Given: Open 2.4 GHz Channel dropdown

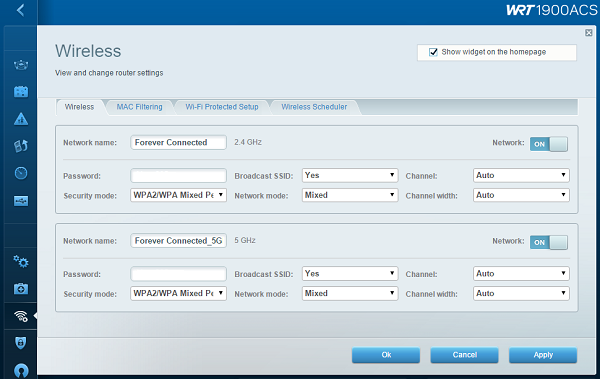Looking at the screenshot, I should click(x=521, y=175).
